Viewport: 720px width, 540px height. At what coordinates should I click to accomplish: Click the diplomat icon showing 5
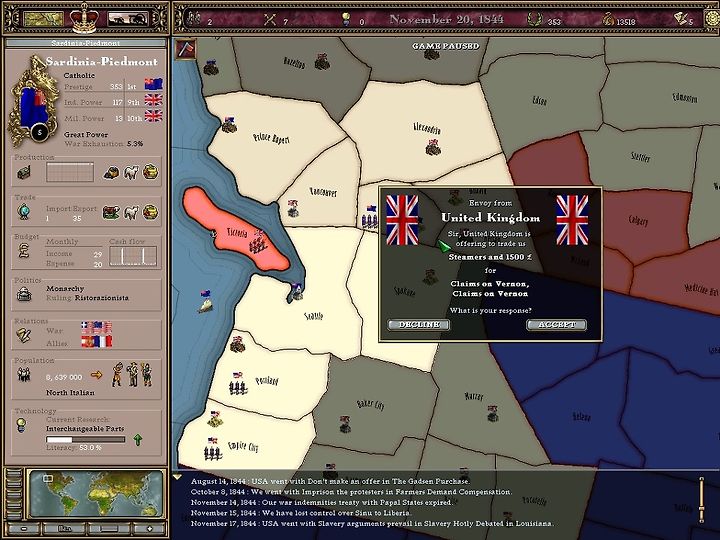(x=680, y=19)
